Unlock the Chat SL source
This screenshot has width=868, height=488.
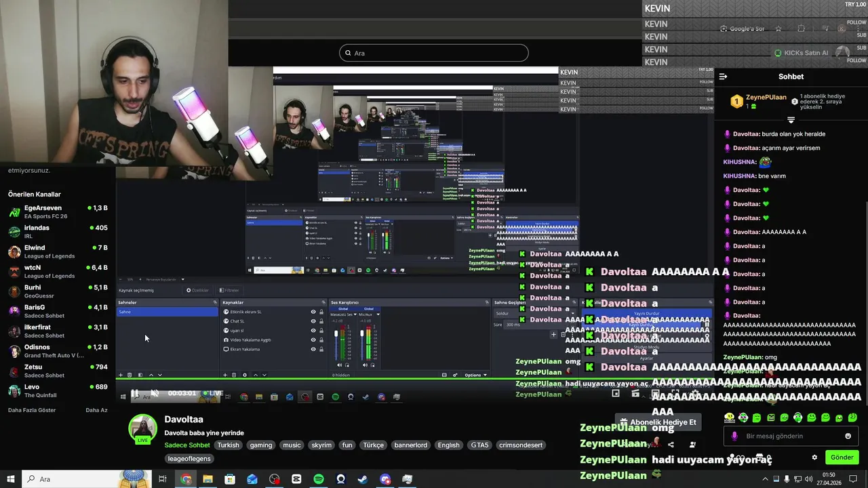tap(321, 321)
